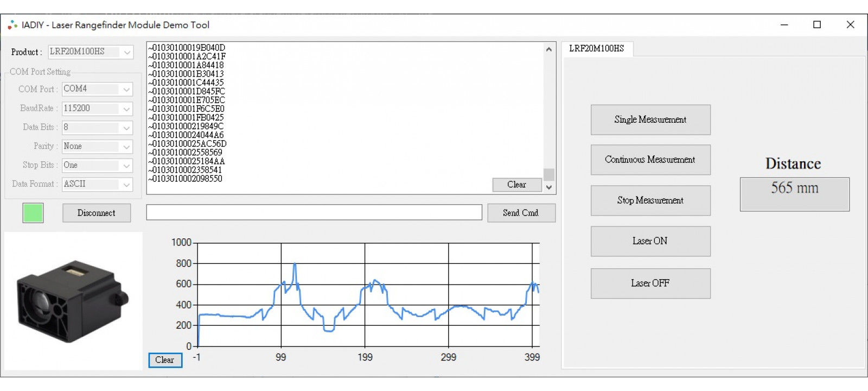The width and height of the screenshot is (868, 391).
Task: Start a Single Measurement
Action: pos(650,119)
